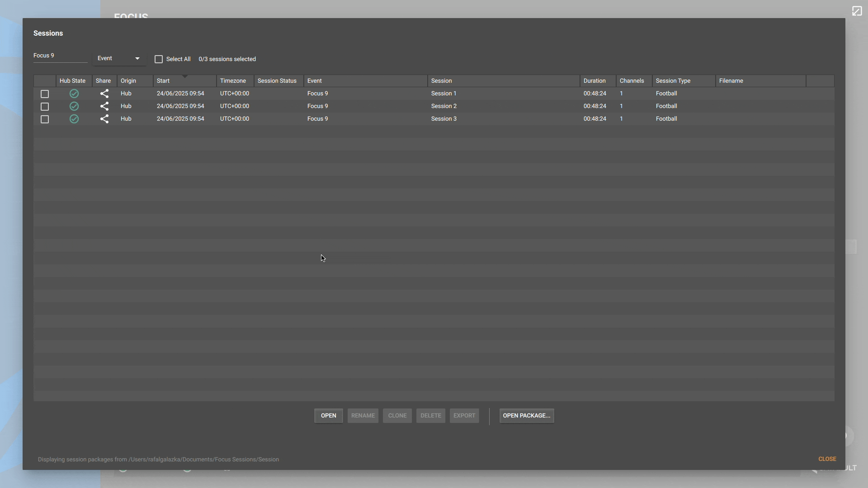Open the Event filter dropdown
The height and width of the screenshot is (488, 868).
click(119, 58)
